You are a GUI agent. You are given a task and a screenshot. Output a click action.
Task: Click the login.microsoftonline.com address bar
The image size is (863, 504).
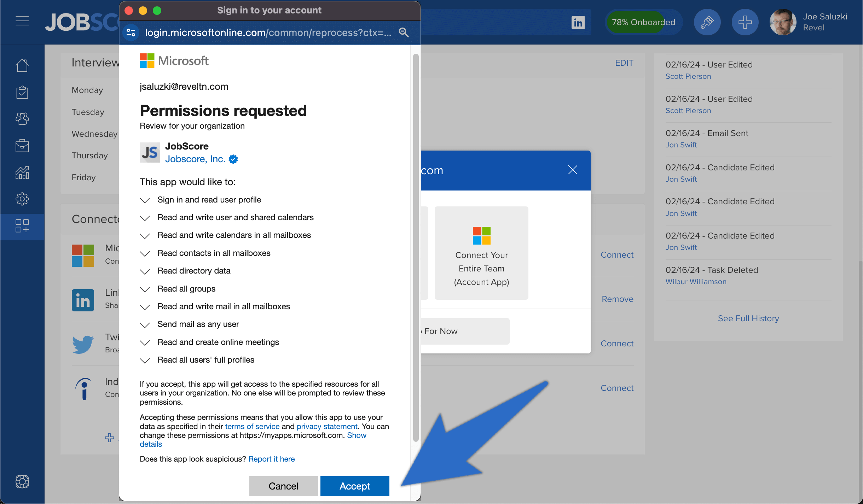[x=268, y=33]
